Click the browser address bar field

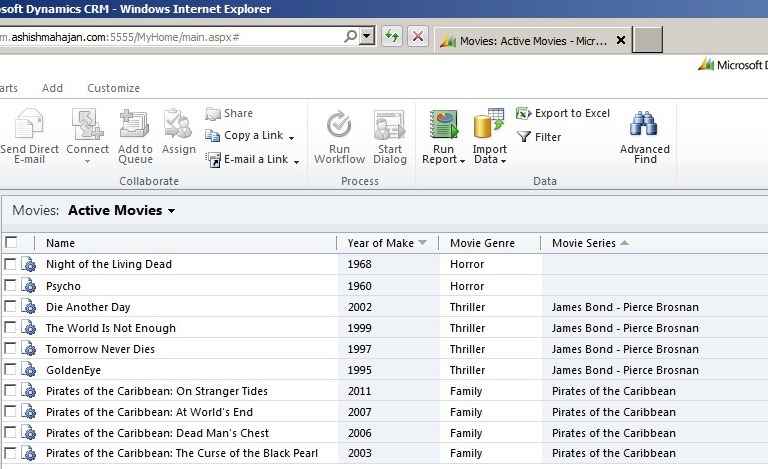pyautogui.click(x=170, y=36)
